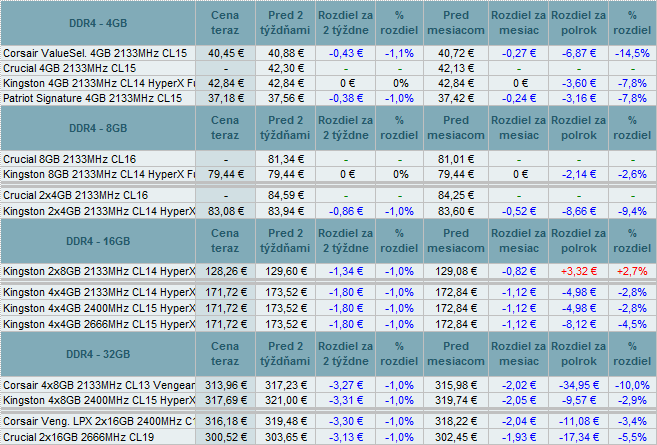
Task: Select the -3,60 € Kingston 4GB difference
Action: 579,83
